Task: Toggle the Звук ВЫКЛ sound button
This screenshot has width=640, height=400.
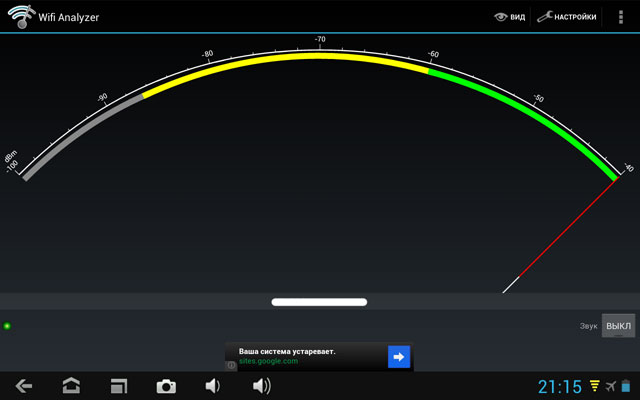Action: 618,326
